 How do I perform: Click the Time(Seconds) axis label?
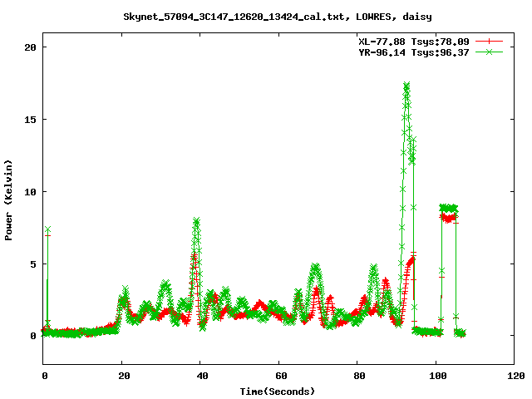click(278, 392)
